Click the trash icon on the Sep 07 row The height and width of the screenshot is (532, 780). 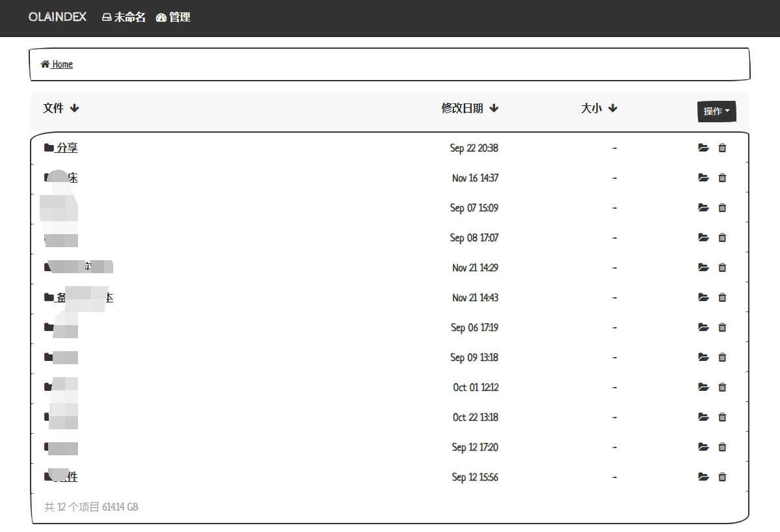(722, 207)
